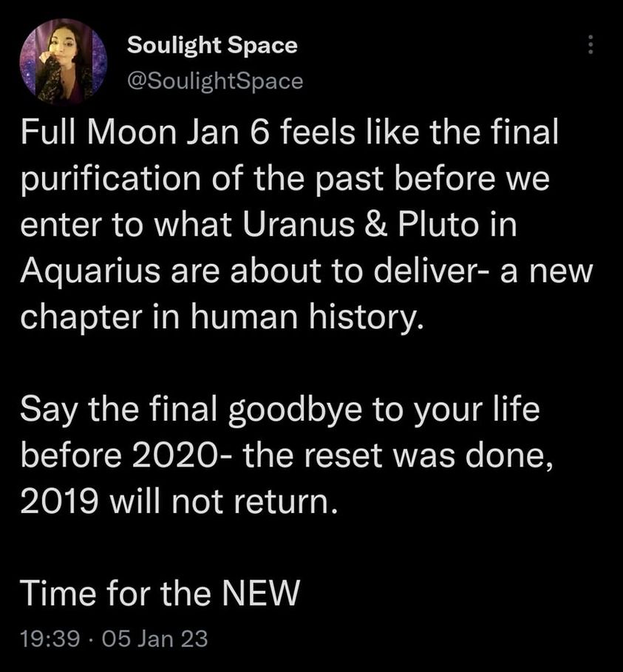623x672 pixels.
Task: Click the word "NEW" in capitals
Action: tap(260, 593)
